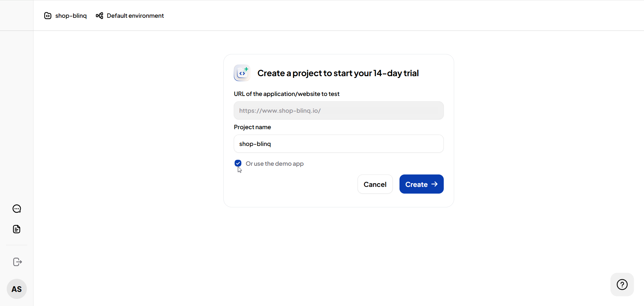Screen dimensions: 644x306
Task: Open the AS user avatar
Action: pyautogui.click(x=17, y=289)
